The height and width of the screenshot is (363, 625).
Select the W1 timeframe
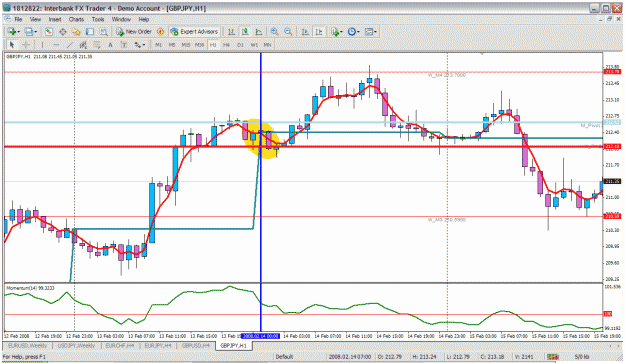(254, 45)
